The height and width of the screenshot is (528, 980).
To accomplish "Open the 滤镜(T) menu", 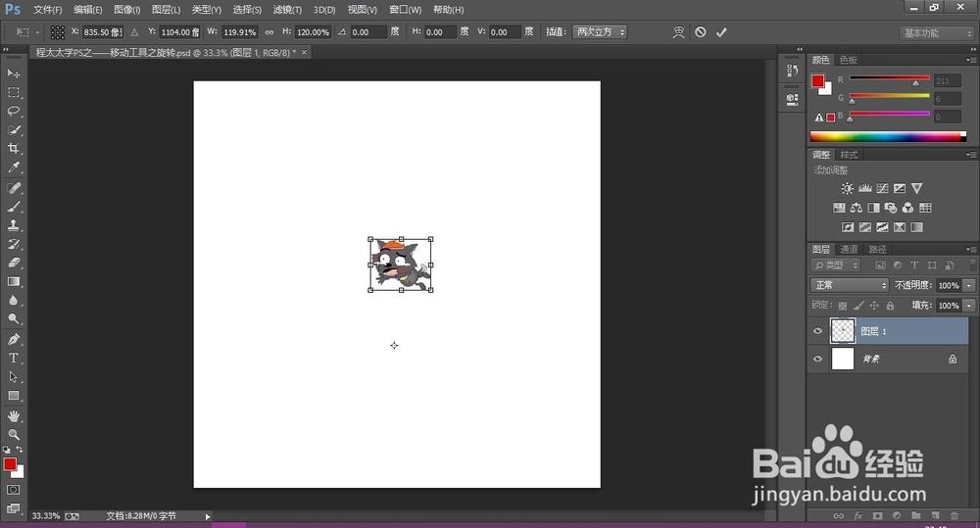I will pos(287,10).
